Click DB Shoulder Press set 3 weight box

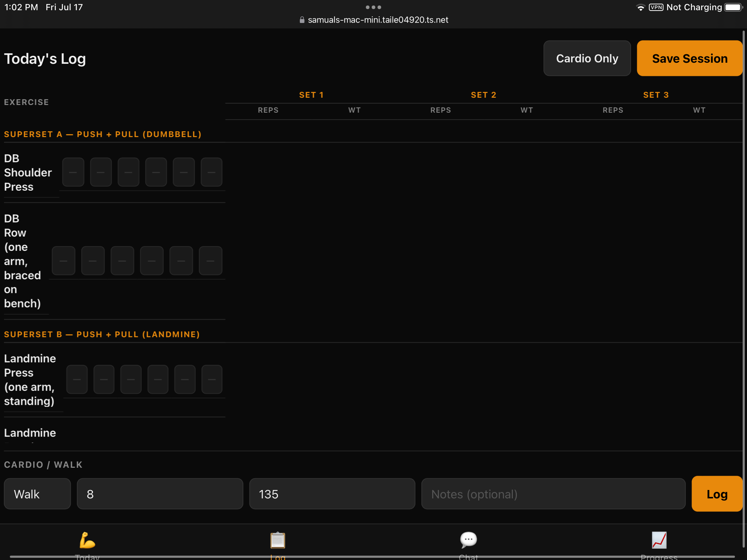coord(212,172)
